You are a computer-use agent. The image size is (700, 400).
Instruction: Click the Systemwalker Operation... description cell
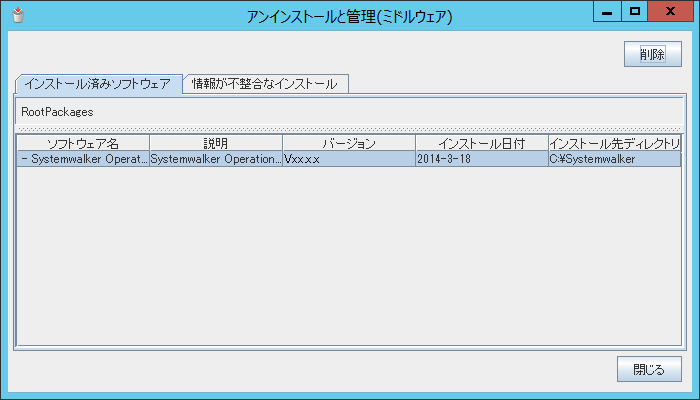pos(216,159)
